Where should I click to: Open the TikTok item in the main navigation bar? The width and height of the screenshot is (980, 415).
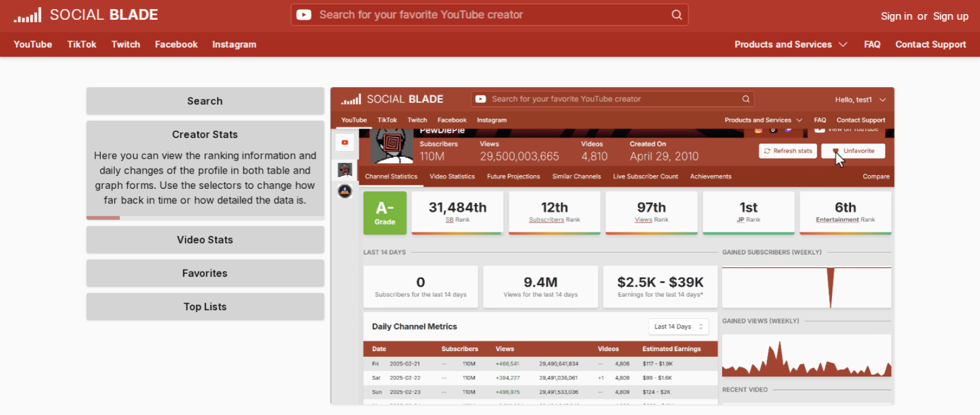[82, 44]
